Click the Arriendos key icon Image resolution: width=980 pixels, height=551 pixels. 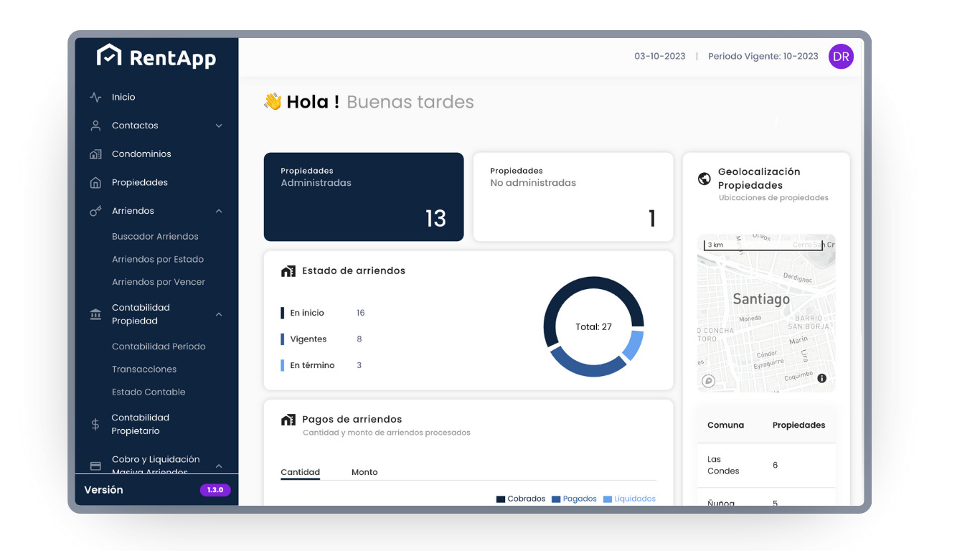coord(95,211)
